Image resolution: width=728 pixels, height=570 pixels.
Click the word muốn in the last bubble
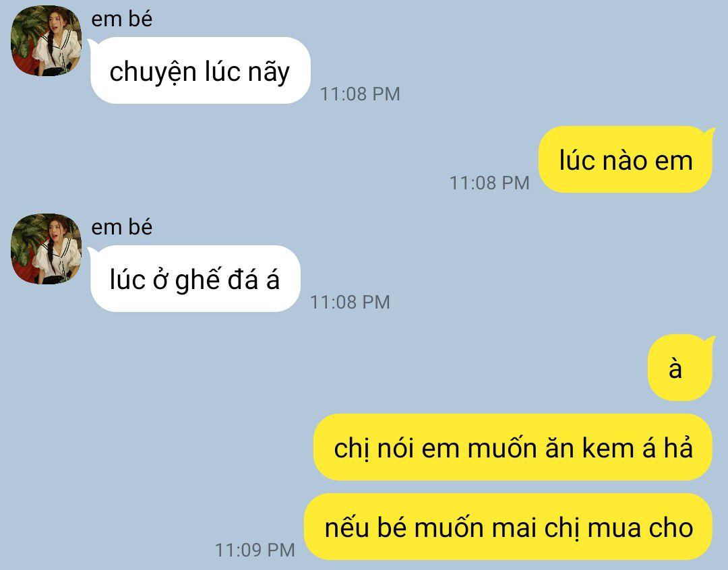(448, 528)
